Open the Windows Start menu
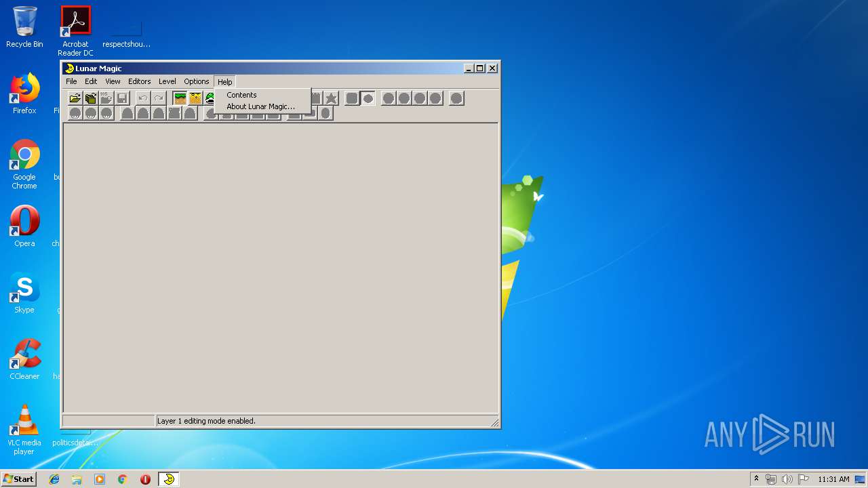 tap(19, 479)
